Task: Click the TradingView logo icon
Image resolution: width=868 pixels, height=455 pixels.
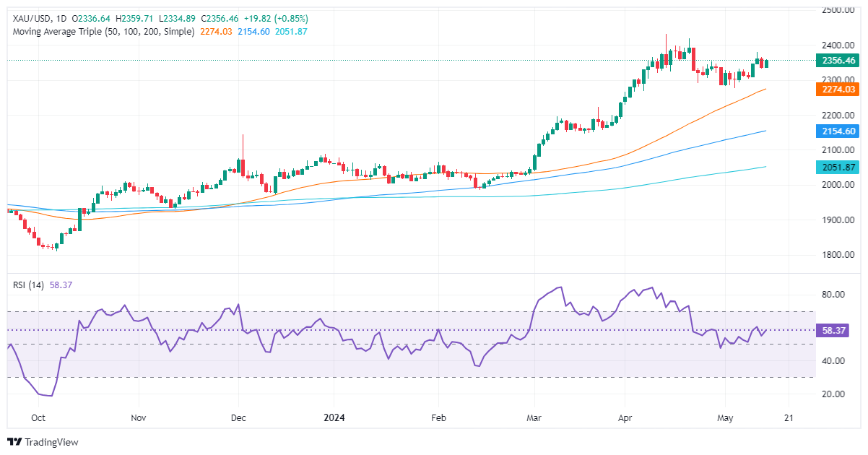Action: click(16, 441)
